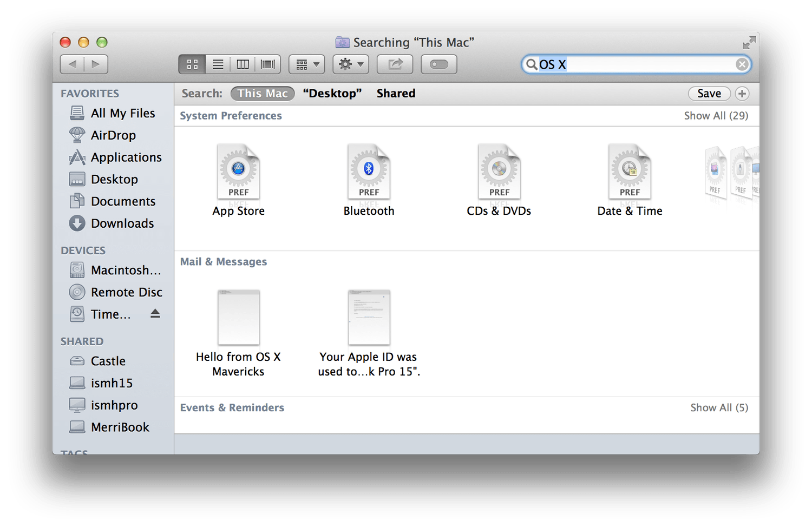Click the Share toolbar button
Screen dimensions: 812x527
click(x=395, y=64)
